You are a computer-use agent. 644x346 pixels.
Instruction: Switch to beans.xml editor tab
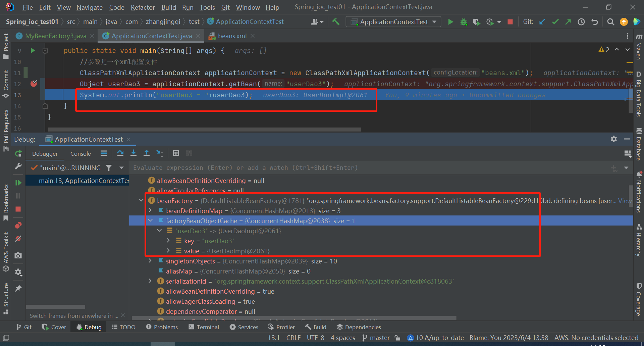[232, 36]
